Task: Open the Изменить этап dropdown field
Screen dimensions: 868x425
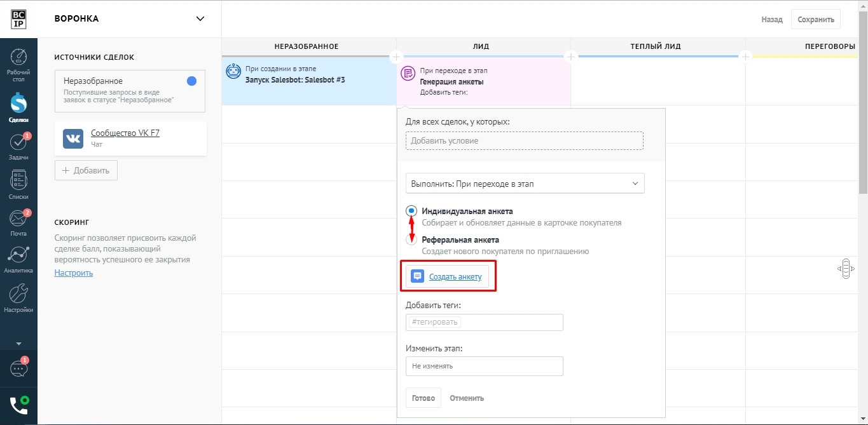Action: pos(484,366)
